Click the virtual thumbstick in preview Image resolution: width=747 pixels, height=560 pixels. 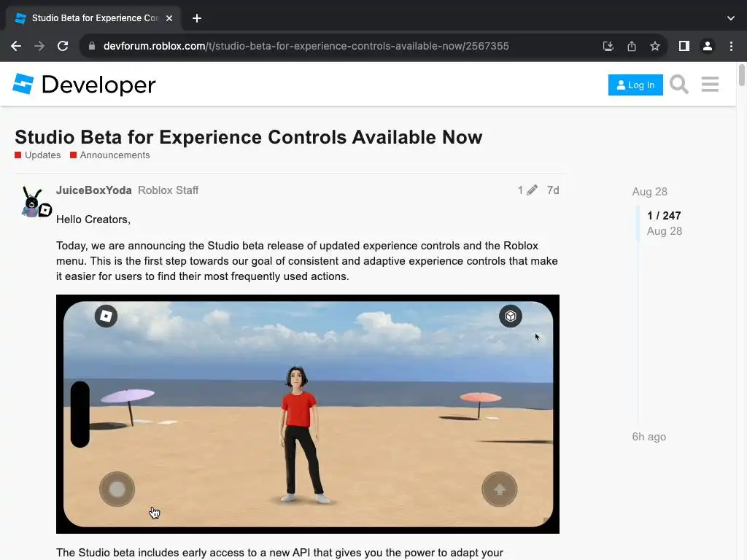point(117,489)
